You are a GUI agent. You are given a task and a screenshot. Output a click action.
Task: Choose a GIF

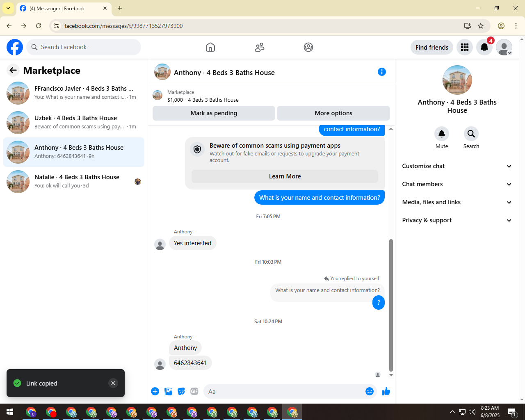click(x=194, y=391)
